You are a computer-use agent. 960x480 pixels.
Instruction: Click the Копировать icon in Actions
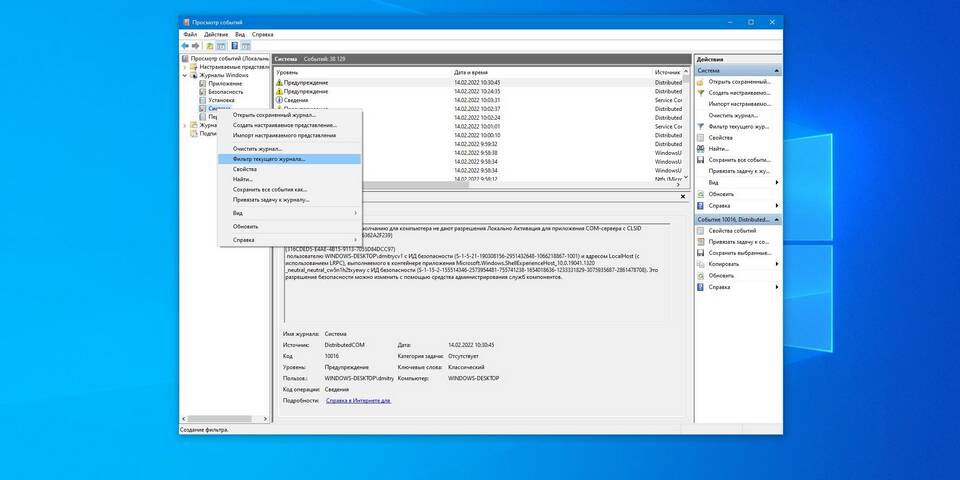coord(700,264)
